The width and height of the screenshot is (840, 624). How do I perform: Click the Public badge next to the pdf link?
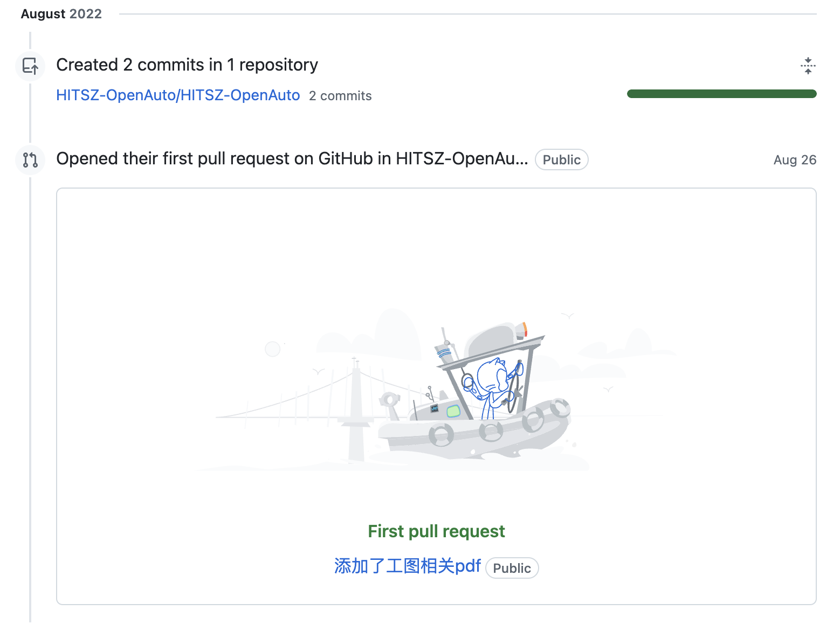point(512,568)
